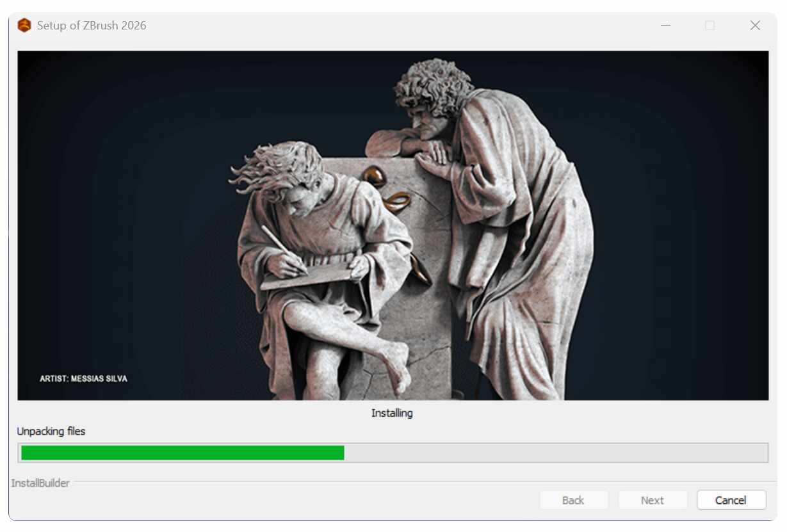This screenshot has height=532, width=787.
Task: Click the green installation progress bar
Action: 393,453
